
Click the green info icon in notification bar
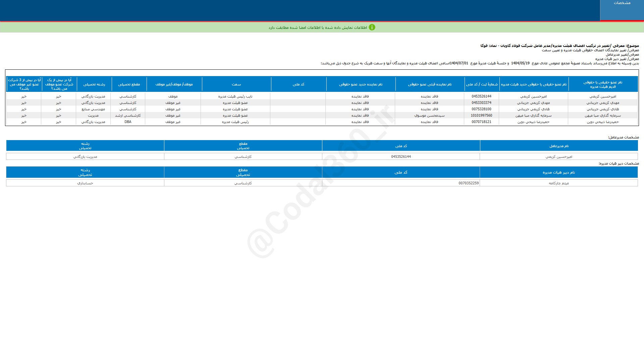point(372,27)
